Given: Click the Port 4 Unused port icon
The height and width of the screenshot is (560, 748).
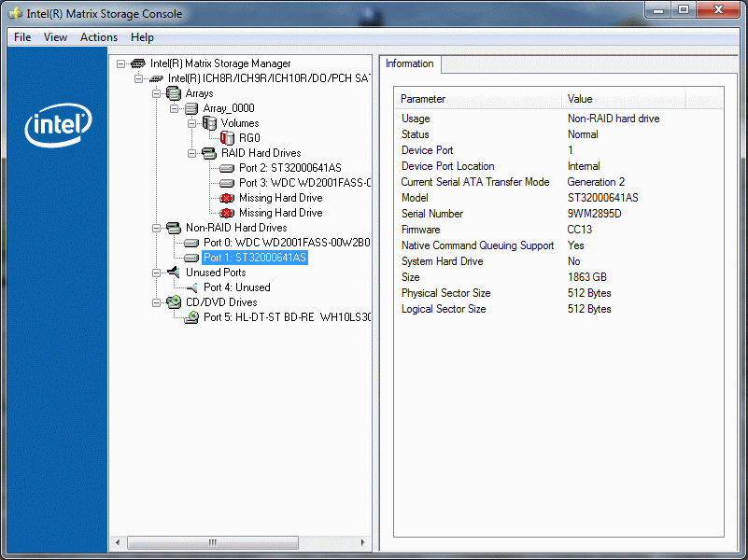Looking at the screenshot, I should pyautogui.click(x=191, y=287).
